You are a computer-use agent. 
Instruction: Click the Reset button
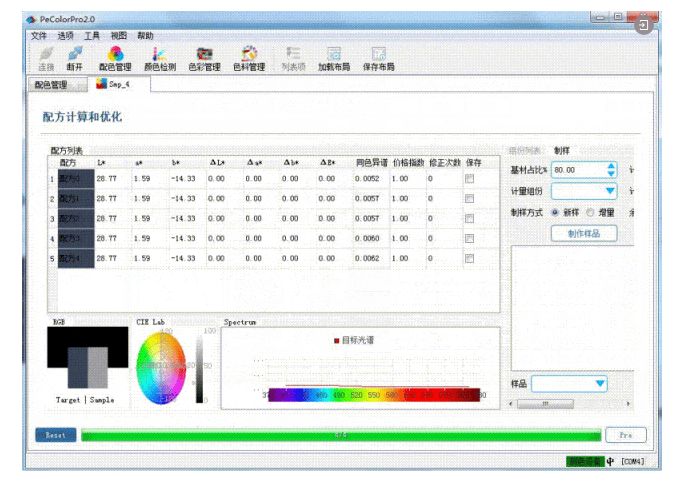55,435
